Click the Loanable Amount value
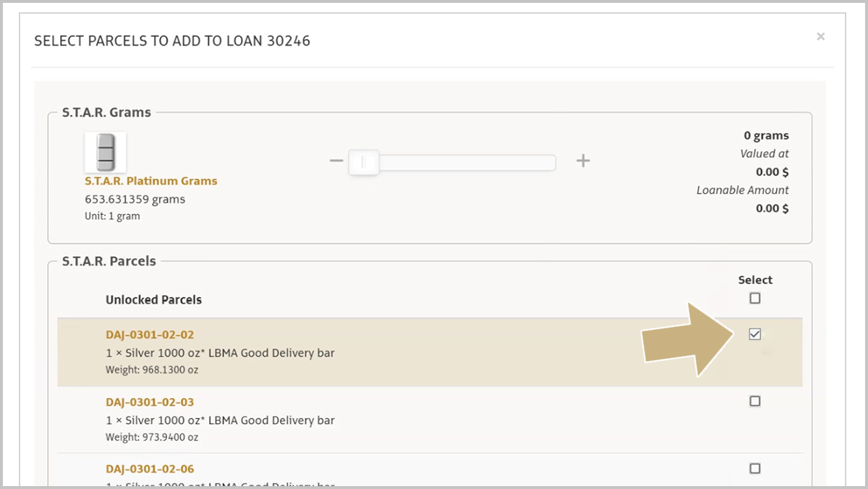This screenshot has height=489, width=868. 772,208
